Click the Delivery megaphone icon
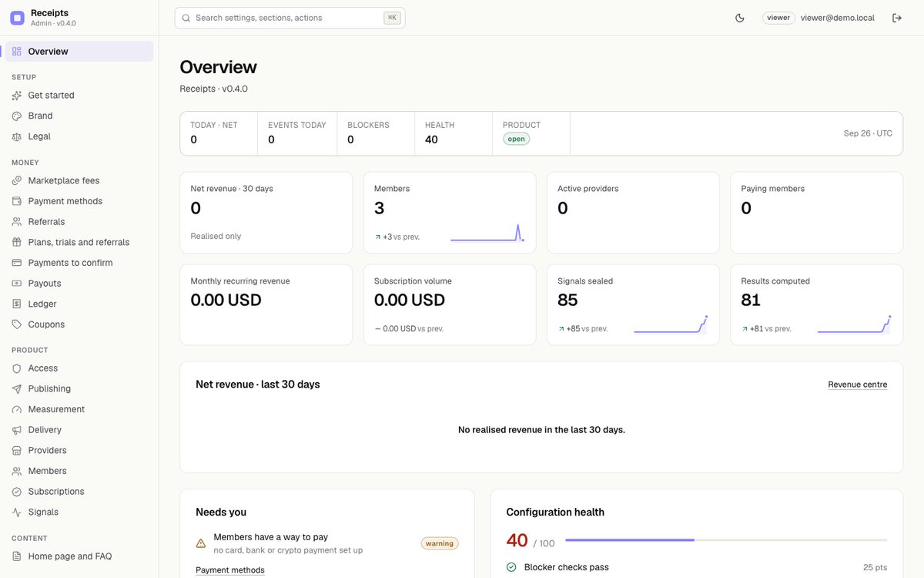 pyautogui.click(x=17, y=430)
